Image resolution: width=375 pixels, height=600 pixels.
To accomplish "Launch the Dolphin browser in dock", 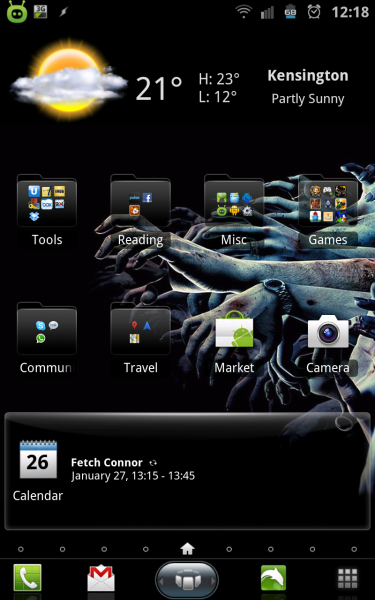I will pyautogui.click(x=273, y=578).
